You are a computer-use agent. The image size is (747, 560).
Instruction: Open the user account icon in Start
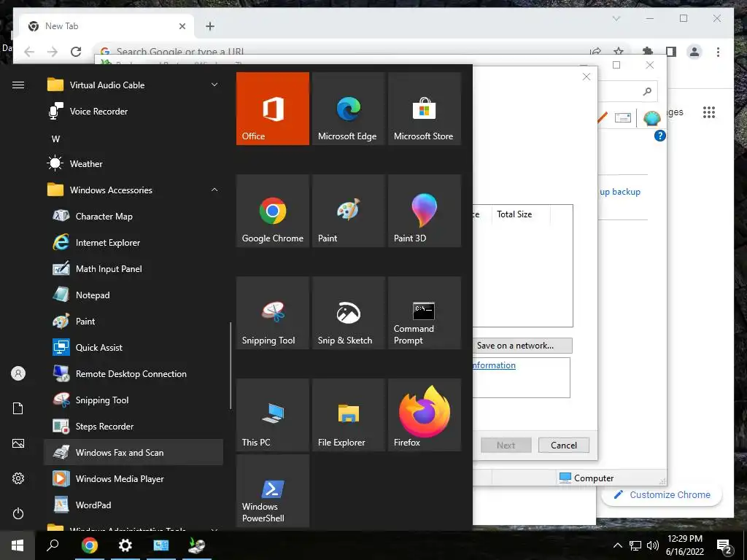(x=18, y=373)
